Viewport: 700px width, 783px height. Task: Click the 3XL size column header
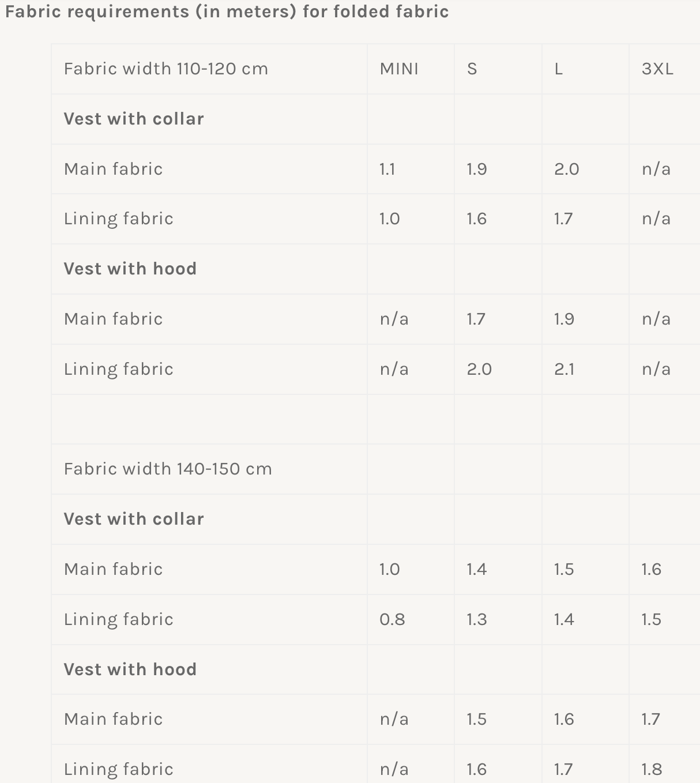[657, 69]
